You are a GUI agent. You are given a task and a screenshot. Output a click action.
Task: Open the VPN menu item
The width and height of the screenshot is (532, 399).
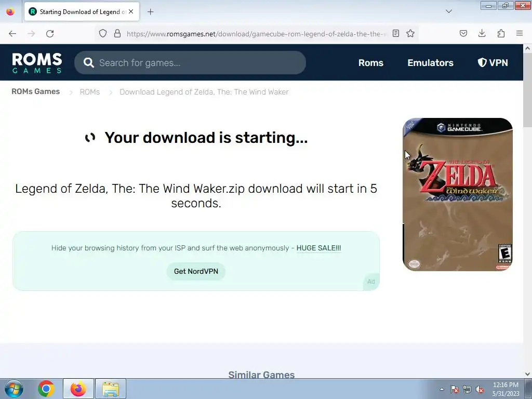pyautogui.click(x=493, y=63)
